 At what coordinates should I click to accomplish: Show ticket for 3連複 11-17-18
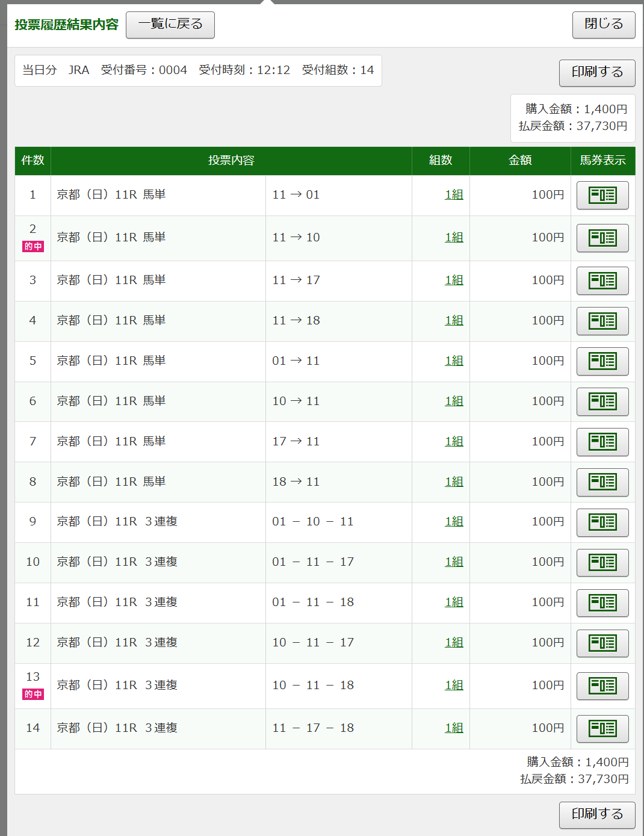(602, 729)
